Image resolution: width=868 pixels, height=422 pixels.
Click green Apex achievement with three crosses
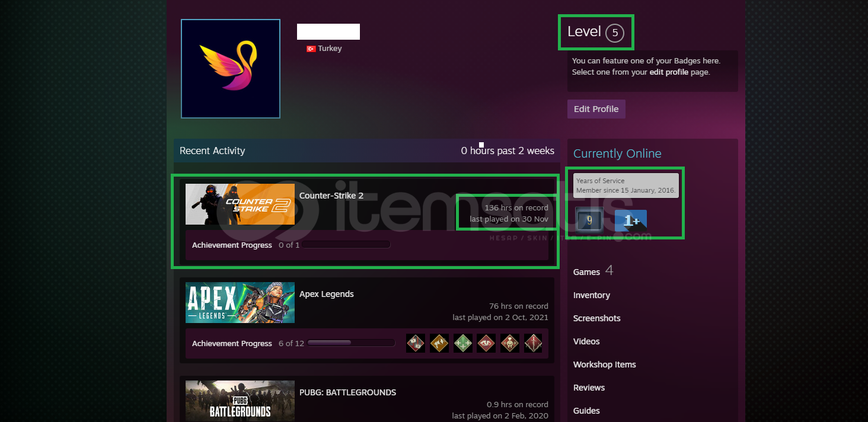click(463, 343)
